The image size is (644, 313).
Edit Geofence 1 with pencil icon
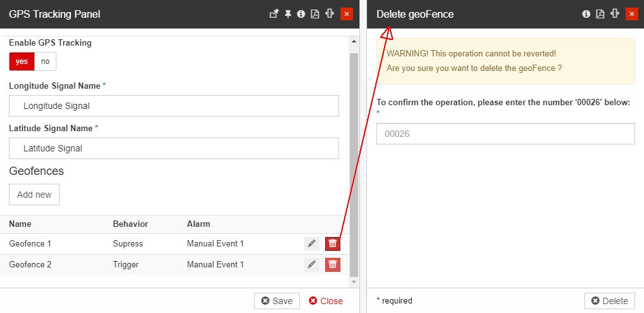pos(311,244)
